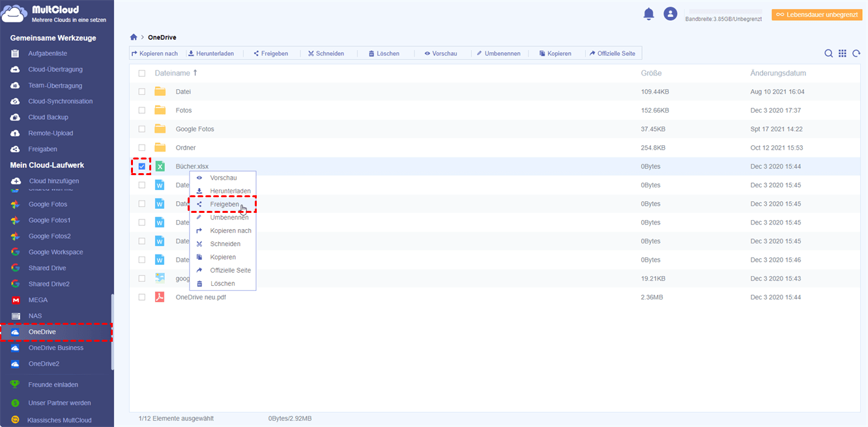Click Vorschau in toolbar
Viewport: 868px width, 427px height.
(441, 53)
